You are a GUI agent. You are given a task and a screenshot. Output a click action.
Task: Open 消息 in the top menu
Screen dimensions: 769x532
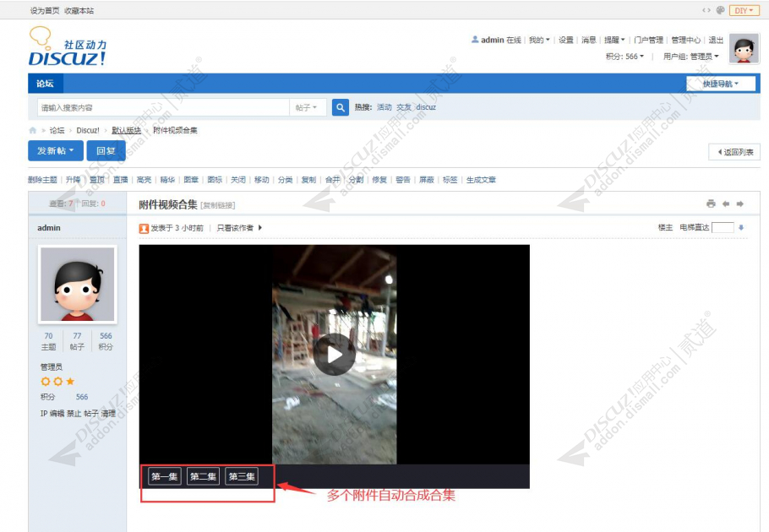pyautogui.click(x=588, y=41)
